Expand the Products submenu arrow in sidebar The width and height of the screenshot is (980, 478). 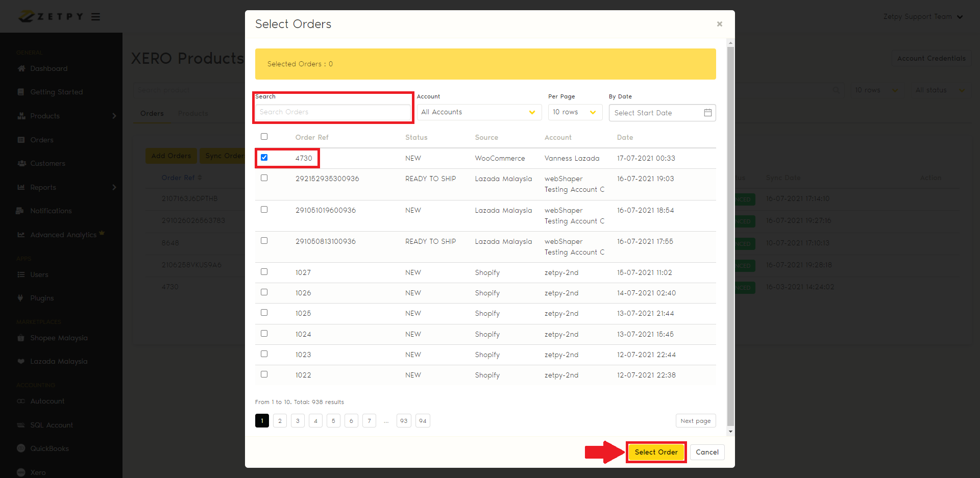(114, 116)
